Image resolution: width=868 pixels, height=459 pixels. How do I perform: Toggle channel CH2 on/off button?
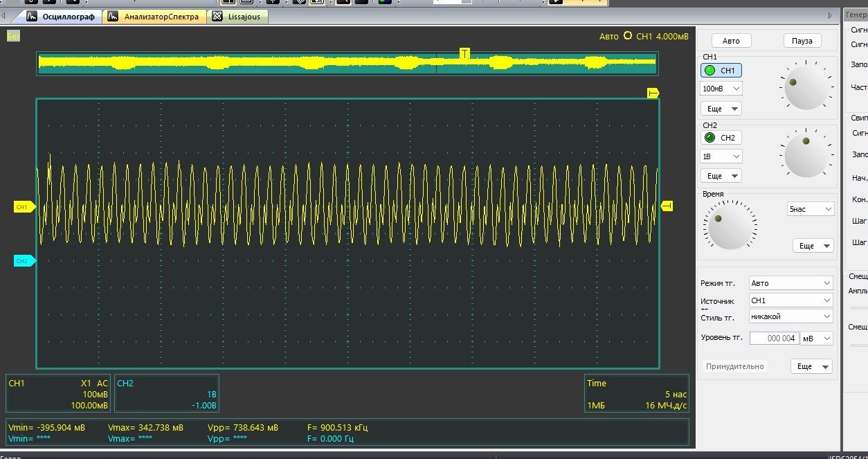721,138
